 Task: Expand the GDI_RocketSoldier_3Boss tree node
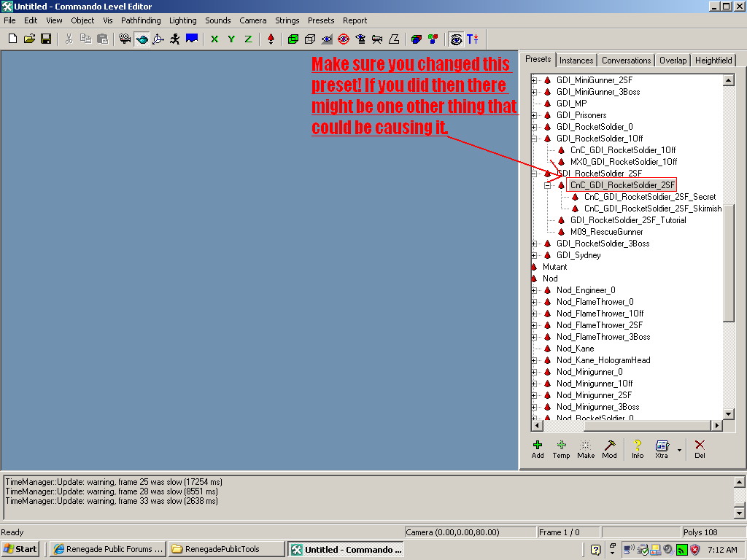point(534,244)
